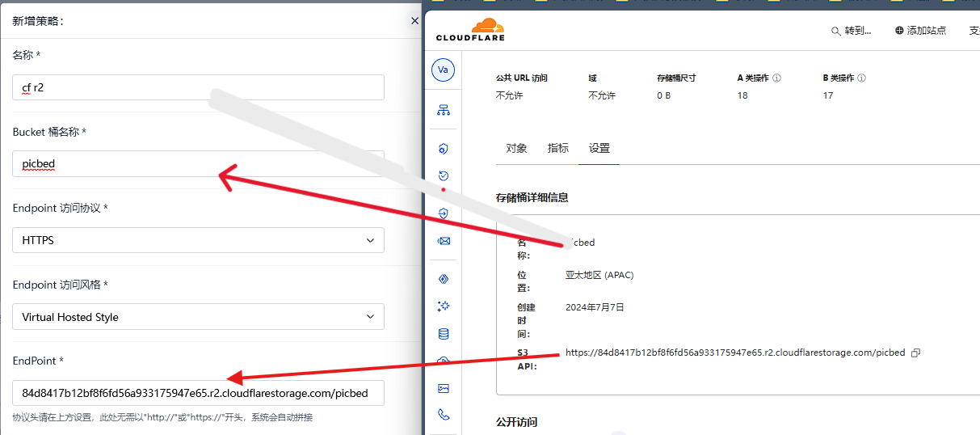The image size is (980, 435).
Task: Click the S3 API URL text
Action: (735, 353)
